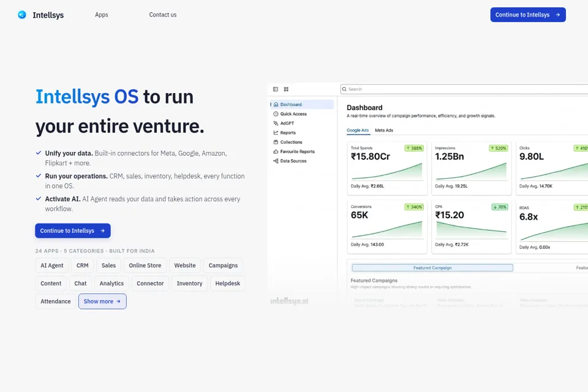This screenshot has height=392, width=588.
Task: Open the Attendance app chip
Action: (56, 301)
